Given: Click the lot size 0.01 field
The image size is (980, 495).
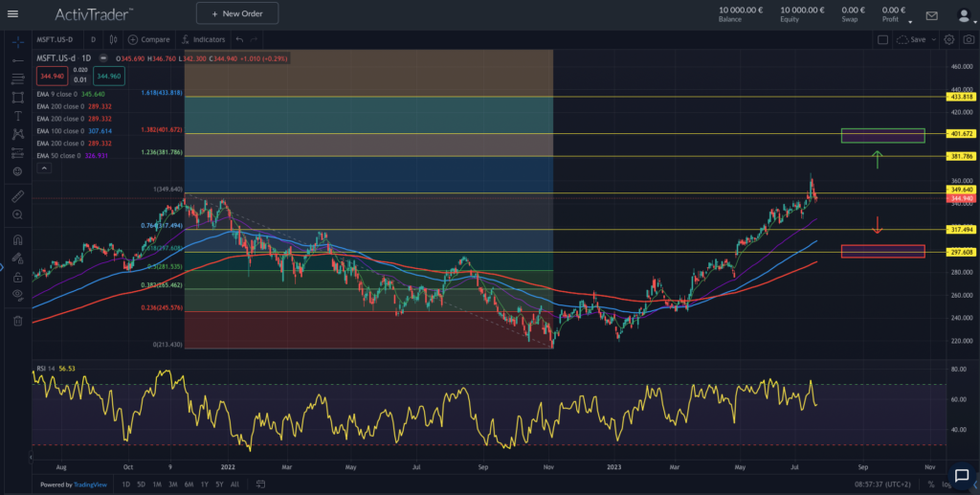Looking at the screenshot, I should coord(80,79).
